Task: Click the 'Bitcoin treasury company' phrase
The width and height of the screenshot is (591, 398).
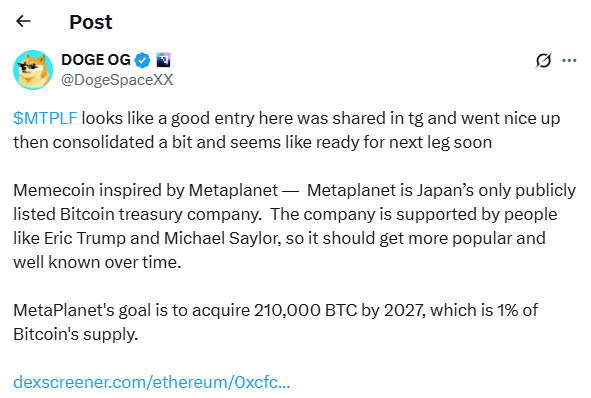Action: (161, 214)
